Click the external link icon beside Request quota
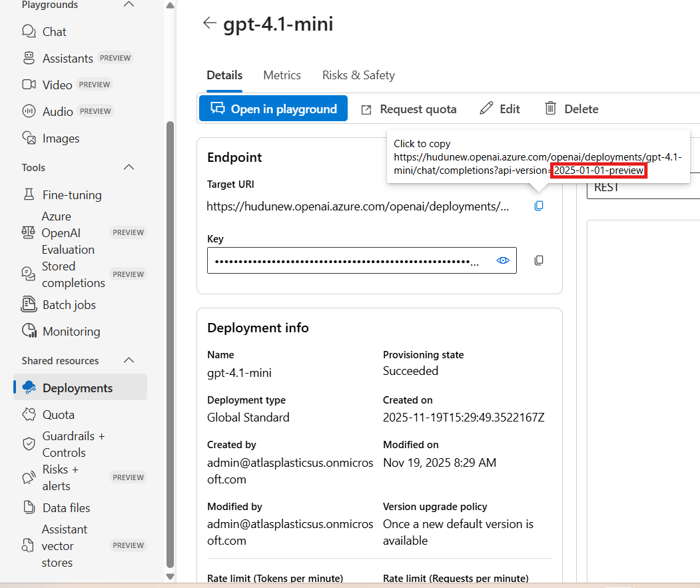This screenshot has width=700, height=588. [x=366, y=109]
